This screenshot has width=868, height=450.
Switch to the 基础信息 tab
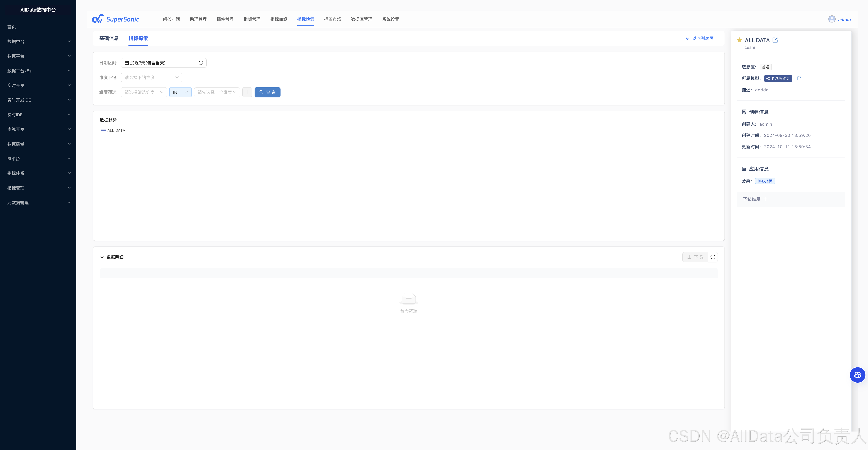[x=109, y=38]
